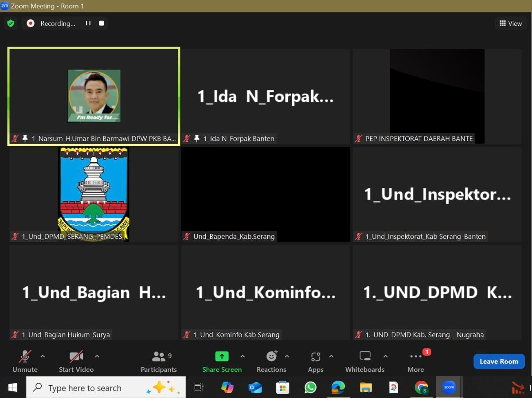Open WhatsApp from the Windows taskbar
This screenshot has width=532, height=398.
tap(310, 388)
